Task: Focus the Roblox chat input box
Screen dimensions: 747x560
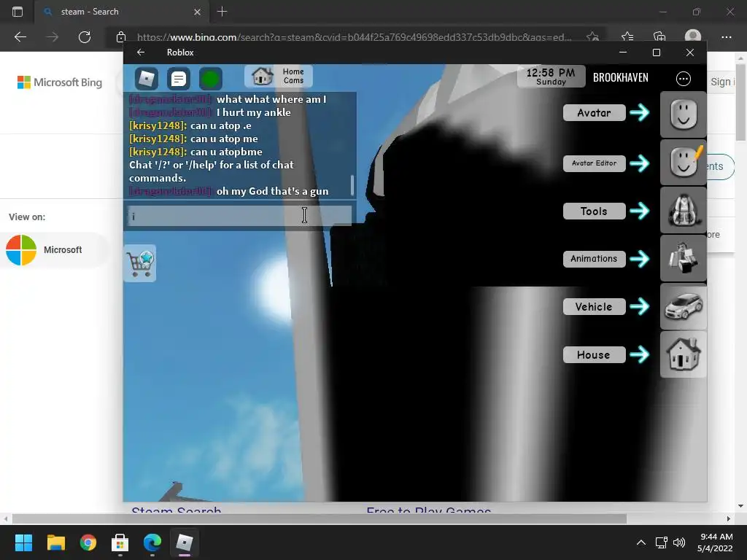Action: click(239, 216)
